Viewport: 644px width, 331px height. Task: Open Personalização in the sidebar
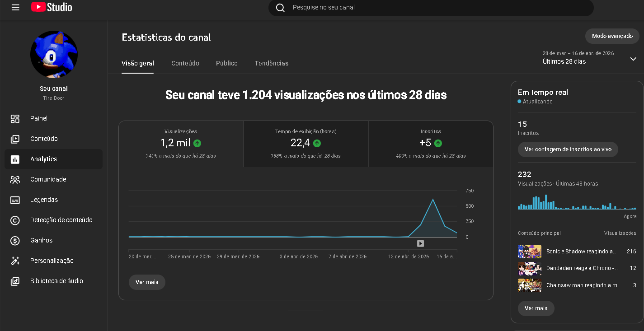tap(54, 261)
